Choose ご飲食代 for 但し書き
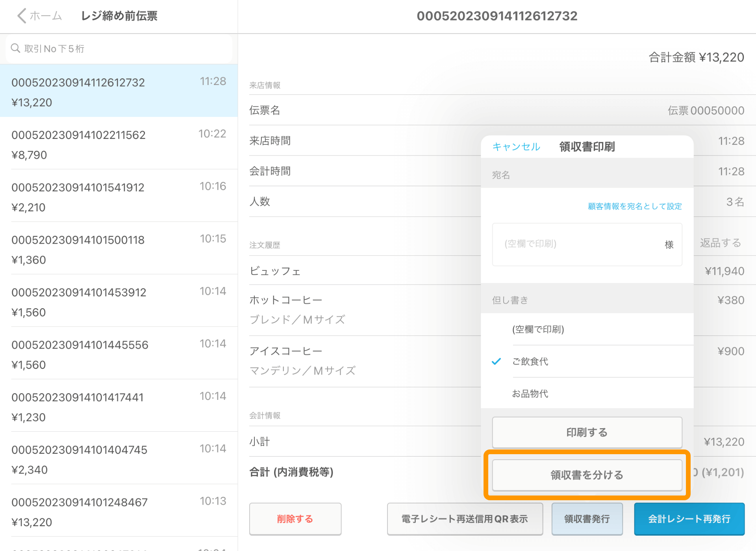This screenshot has width=756, height=551. point(587,361)
